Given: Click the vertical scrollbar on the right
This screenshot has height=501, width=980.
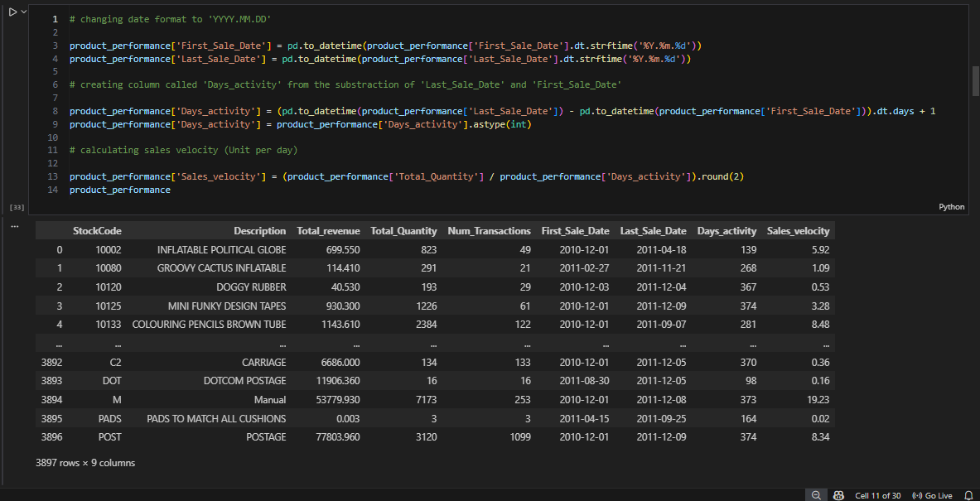Looking at the screenshot, I should coord(974,79).
